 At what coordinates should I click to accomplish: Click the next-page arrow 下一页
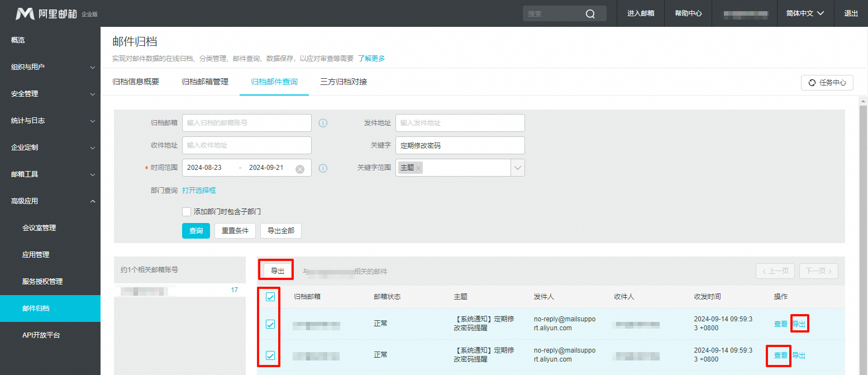[x=818, y=270]
